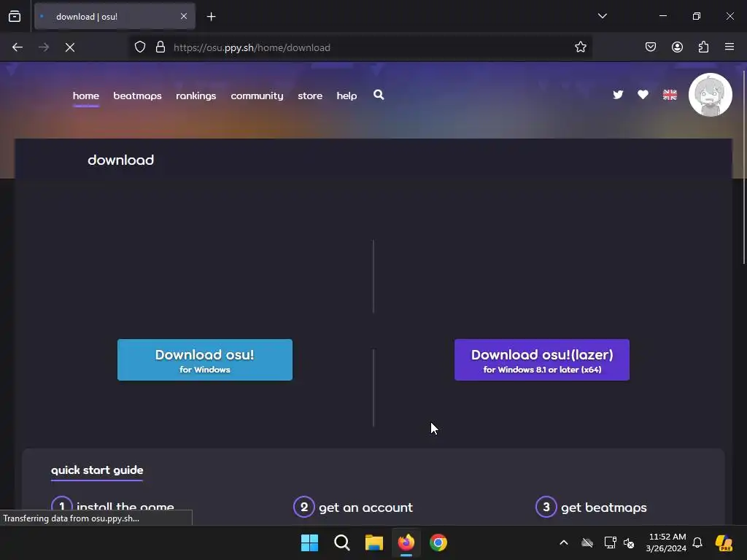Open Google Chrome from the taskbar
The height and width of the screenshot is (560, 747).
click(438, 542)
